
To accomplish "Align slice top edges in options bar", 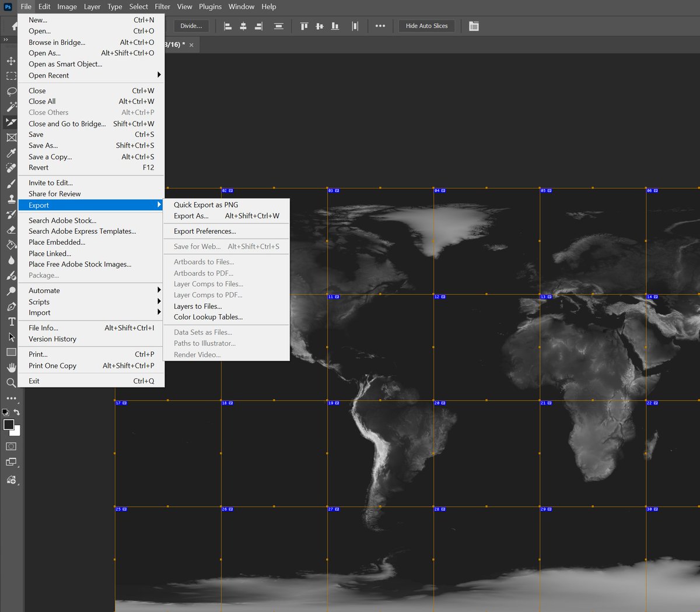I will click(x=303, y=26).
